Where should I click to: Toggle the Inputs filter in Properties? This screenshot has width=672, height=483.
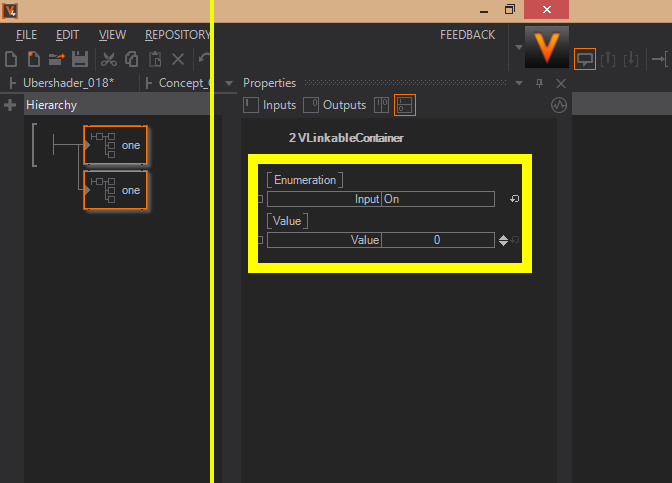(270, 105)
